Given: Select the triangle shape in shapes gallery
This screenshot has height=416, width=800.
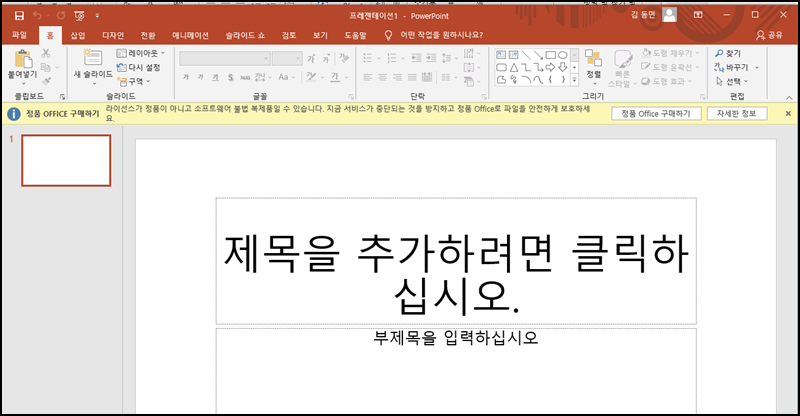Looking at the screenshot, I should click(514, 67).
